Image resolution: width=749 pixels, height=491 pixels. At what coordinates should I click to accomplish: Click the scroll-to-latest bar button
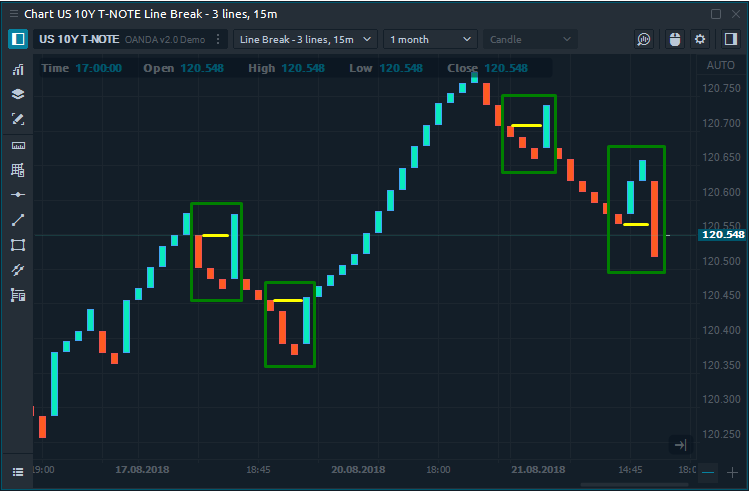pos(680,445)
